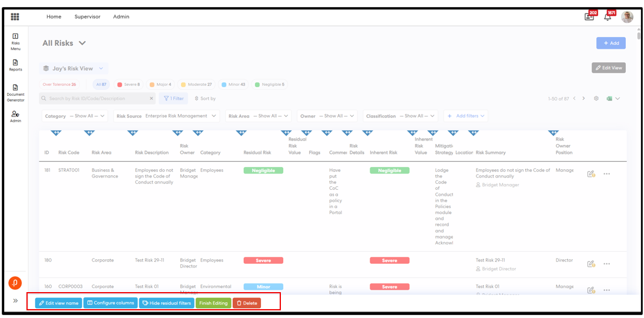Click the risk search input field
This screenshot has width=644, height=318.
click(94, 99)
